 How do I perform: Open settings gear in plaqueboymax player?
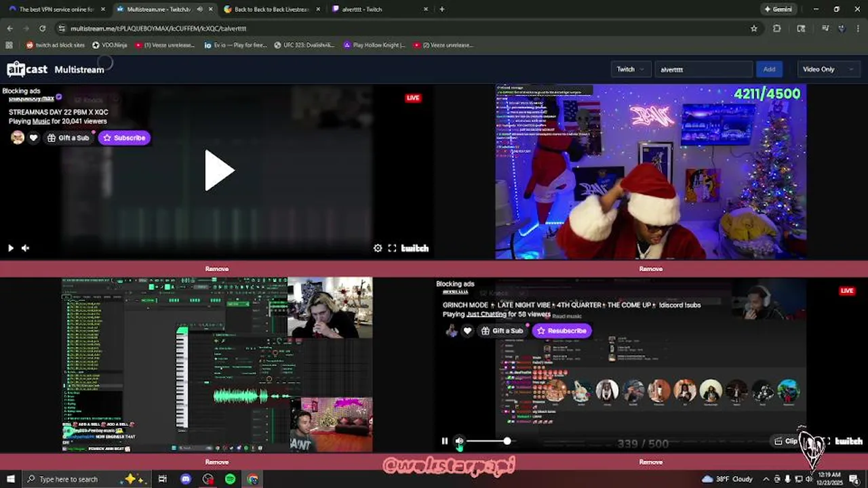pos(378,248)
